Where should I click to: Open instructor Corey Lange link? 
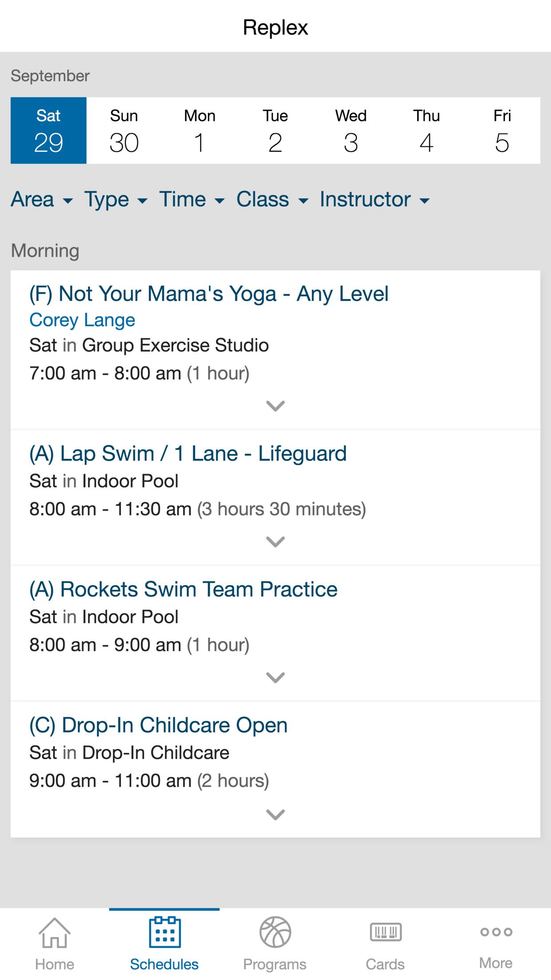(x=82, y=320)
